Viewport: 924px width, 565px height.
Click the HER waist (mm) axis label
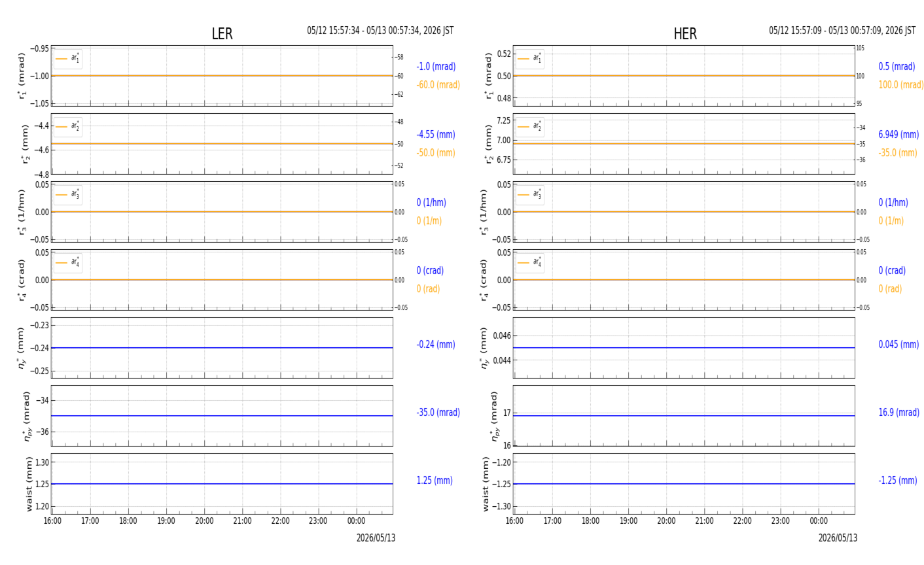pos(486,484)
